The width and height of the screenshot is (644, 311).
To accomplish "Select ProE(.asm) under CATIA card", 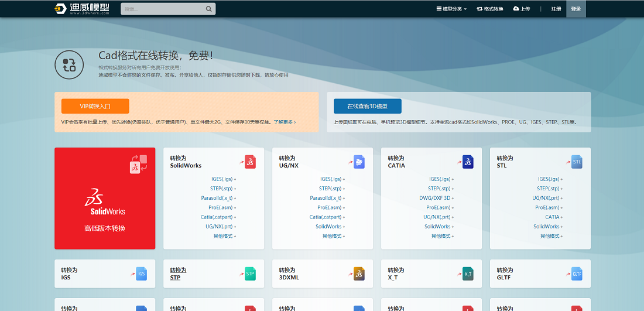I will pyautogui.click(x=440, y=207).
